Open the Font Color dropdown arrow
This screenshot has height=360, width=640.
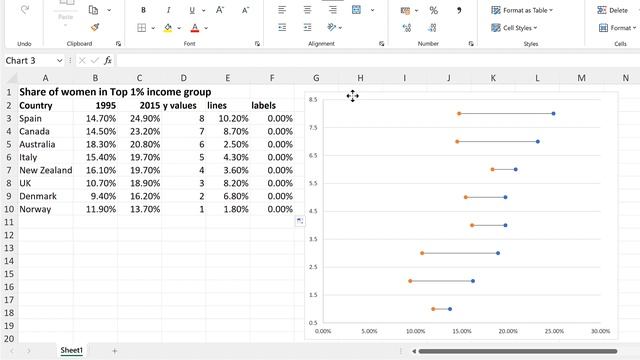(206, 28)
